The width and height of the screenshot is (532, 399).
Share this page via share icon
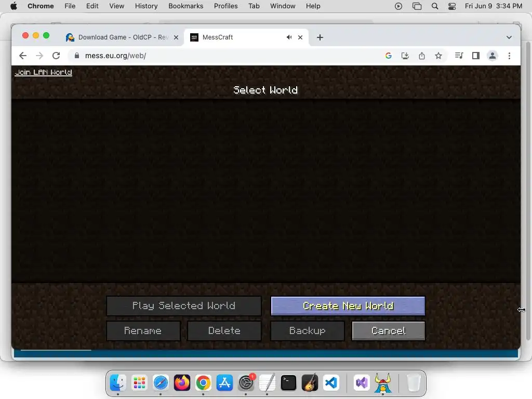(x=422, y=56)
